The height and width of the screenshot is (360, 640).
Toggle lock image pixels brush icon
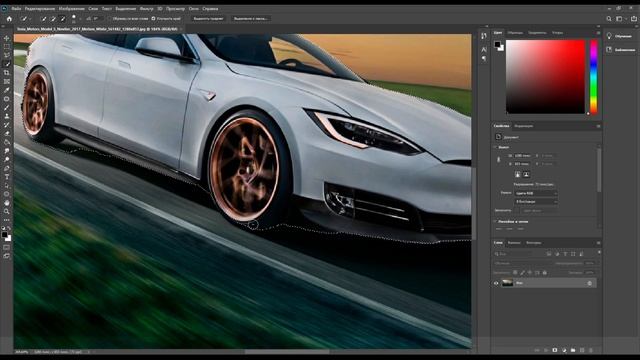point(523,273)
